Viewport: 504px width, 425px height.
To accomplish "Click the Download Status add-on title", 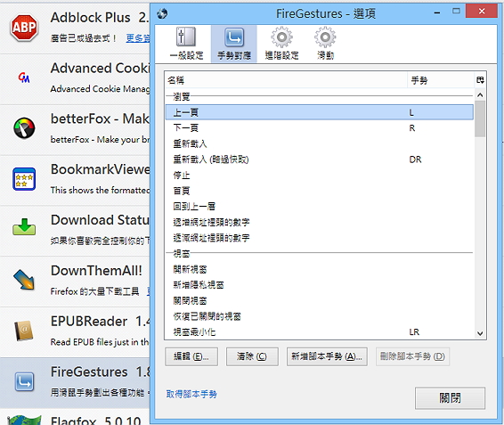I will point(100,220).
